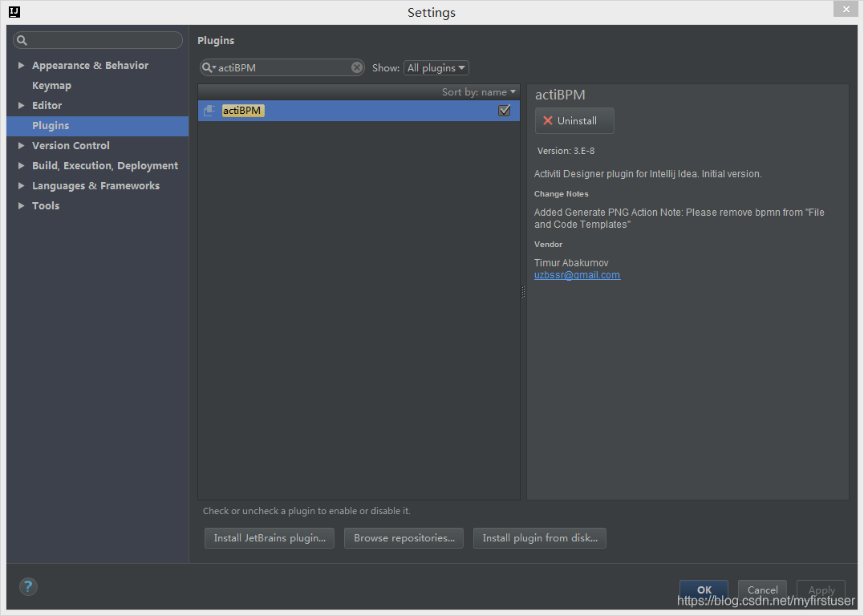Click the Apply button
The height and width of the screenshot is (616, 864).
(821, 590)
